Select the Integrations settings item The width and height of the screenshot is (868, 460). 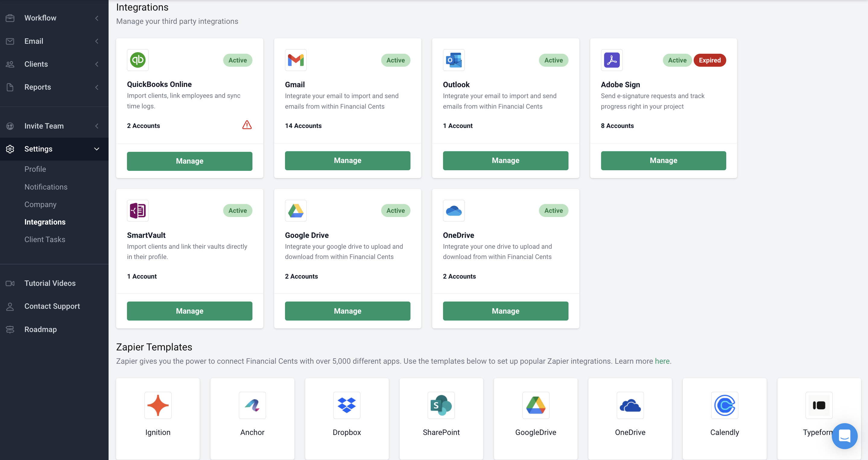pos(45,222)
